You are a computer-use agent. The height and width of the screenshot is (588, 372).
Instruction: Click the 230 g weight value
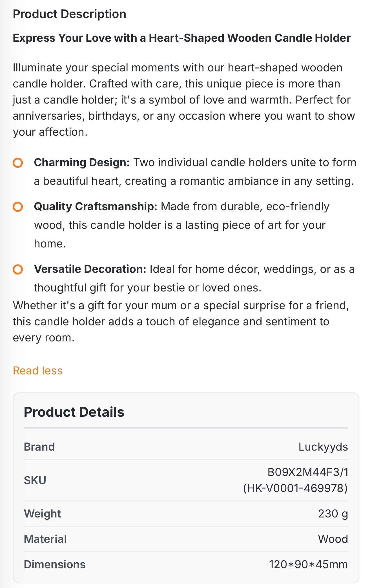point(333,514)
